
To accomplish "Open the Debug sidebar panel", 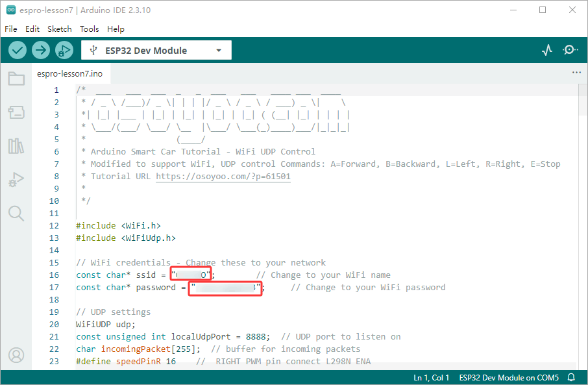I will pyautogui.click(x=16, y=179).
